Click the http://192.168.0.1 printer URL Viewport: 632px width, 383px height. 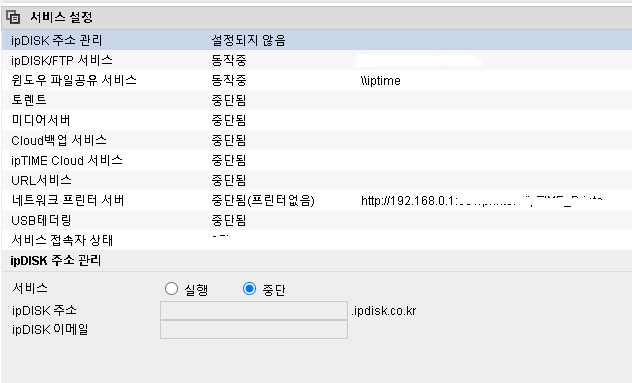tap(482, 200)
